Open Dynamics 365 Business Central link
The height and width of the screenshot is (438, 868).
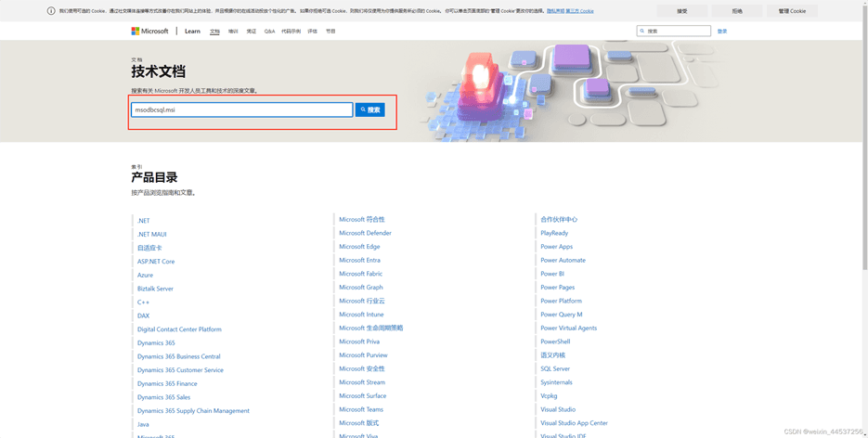coord(179,356)
